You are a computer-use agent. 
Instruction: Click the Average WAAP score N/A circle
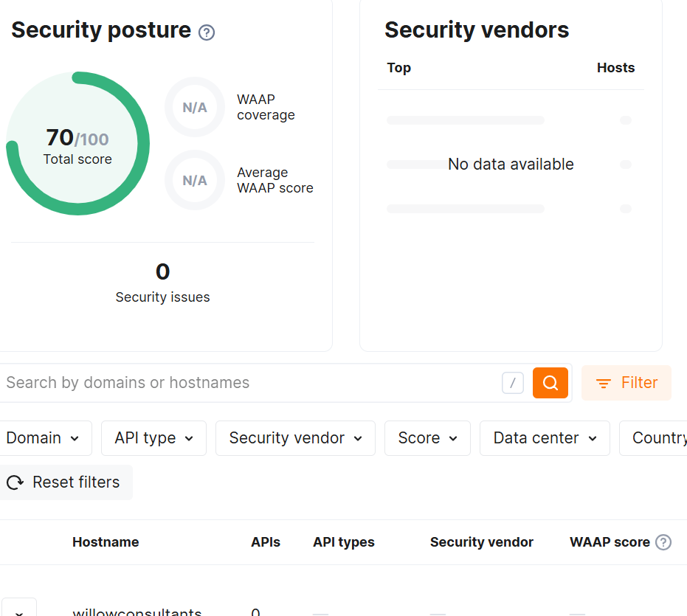[x=194, y=180]
